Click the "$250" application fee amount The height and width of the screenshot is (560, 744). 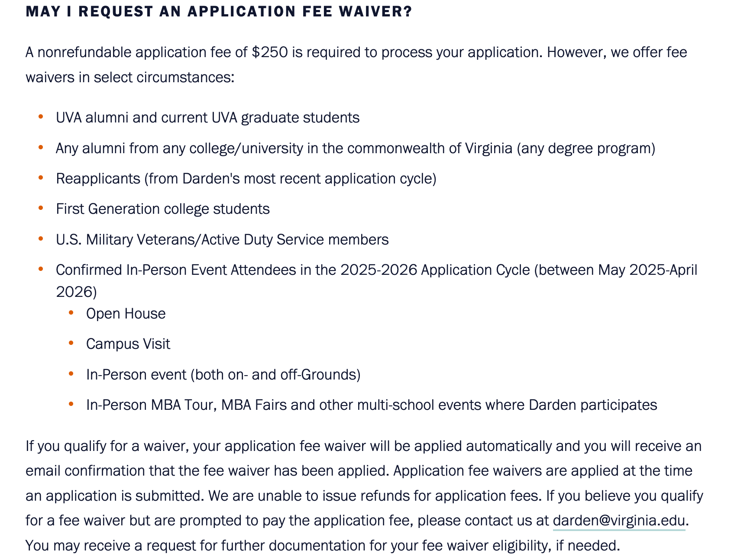pyautogui.click(x=269, y=52)
